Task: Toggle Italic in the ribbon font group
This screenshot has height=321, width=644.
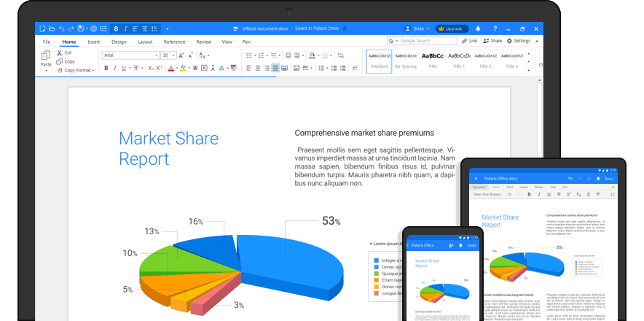Action: (115, 68)
